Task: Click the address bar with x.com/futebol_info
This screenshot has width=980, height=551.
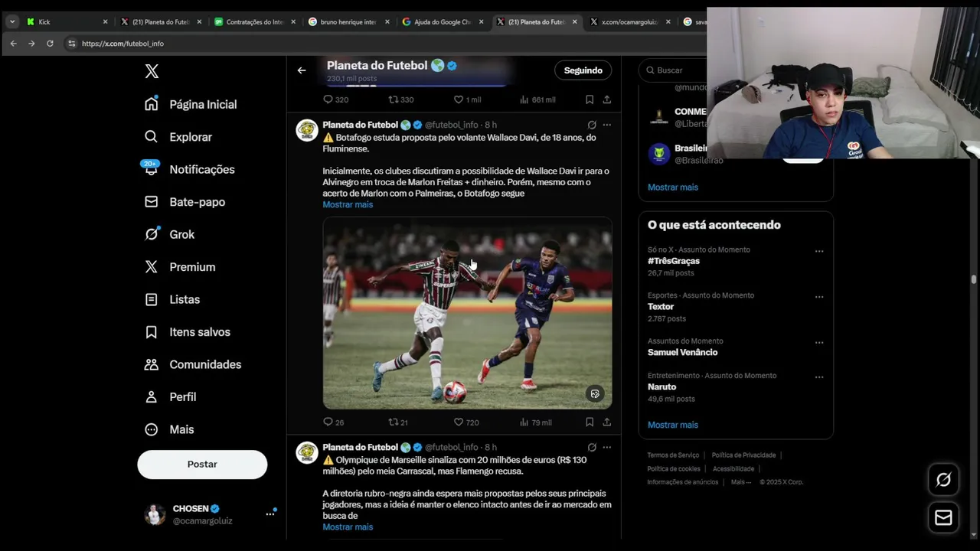Action: pyautogui.click(x=383, y=44)
